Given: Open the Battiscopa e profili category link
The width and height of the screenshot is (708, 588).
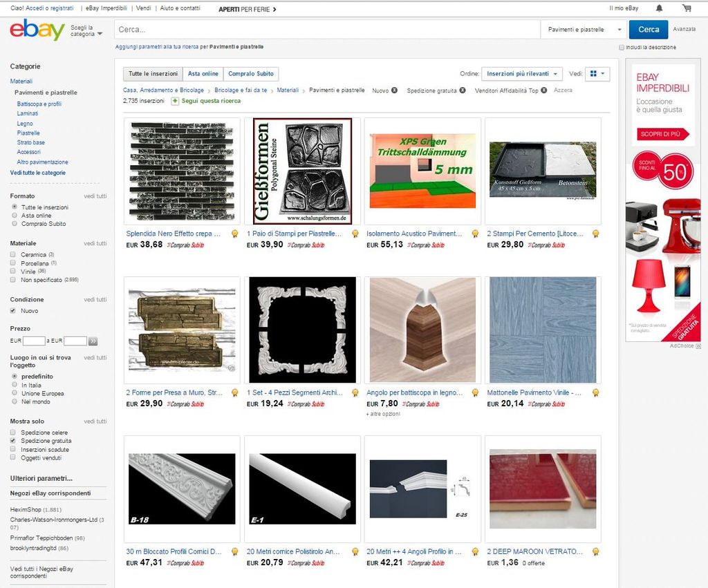Looking at the screenshot, I should [x=39, y=104].
